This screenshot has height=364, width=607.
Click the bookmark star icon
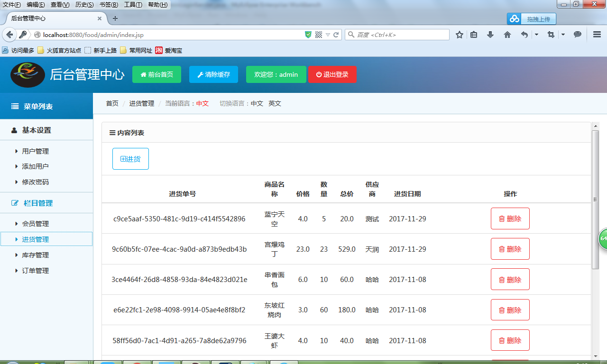click(459, 35)
